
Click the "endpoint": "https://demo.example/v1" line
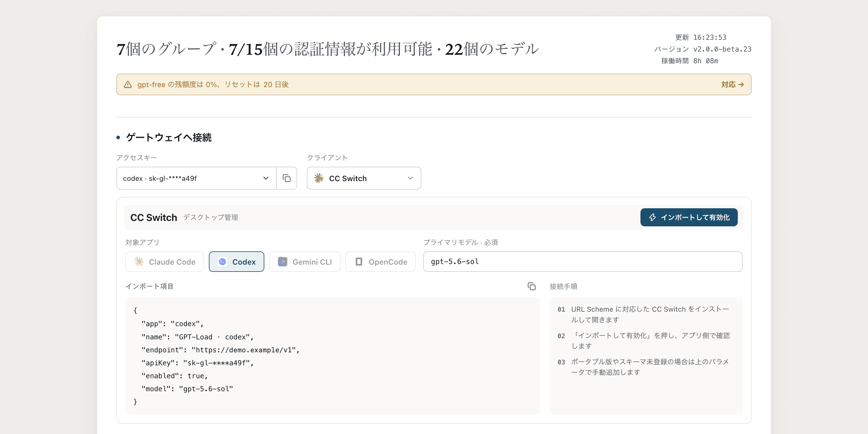(220, 350)
